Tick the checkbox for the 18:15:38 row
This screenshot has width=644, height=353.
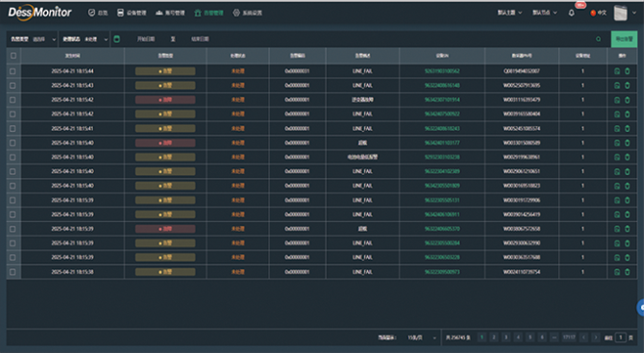(x=13, y=272)
